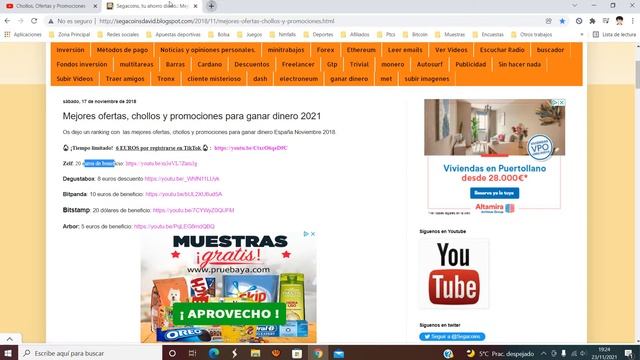Open the extensions puzzle icon

(592, 21)
